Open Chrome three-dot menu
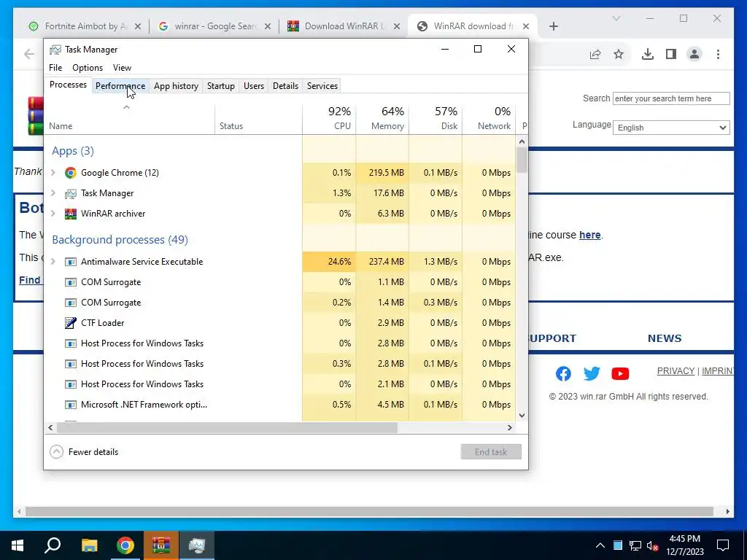This screenshot has width=747, height=560. pyautogui.click(x=718, y=54)
